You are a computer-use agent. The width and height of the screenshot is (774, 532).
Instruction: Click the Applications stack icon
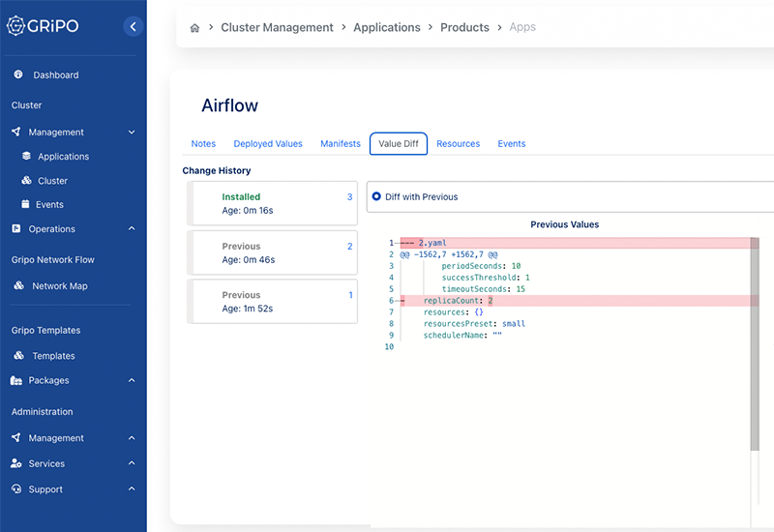click(x=27, y=156)
